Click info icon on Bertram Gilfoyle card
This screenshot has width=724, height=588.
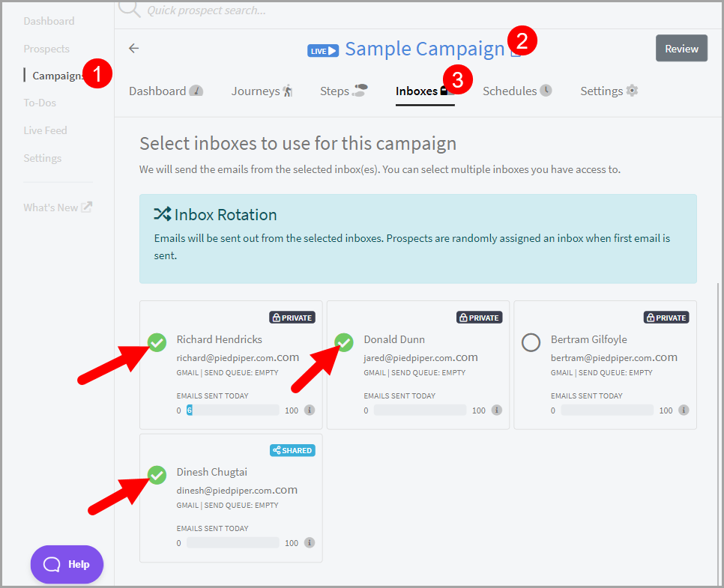pos(684,410)
